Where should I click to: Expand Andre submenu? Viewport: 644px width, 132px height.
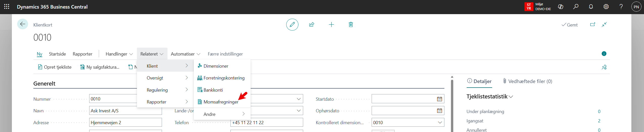point(222,114)
